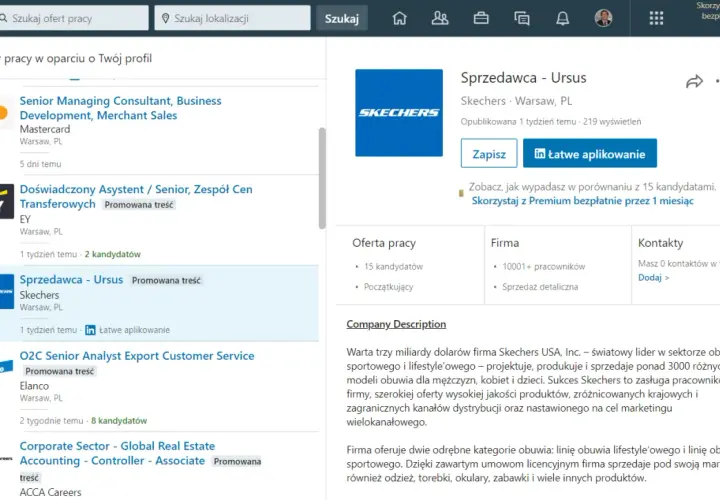Open the Notifications bell icon

[x=562, y=18]
